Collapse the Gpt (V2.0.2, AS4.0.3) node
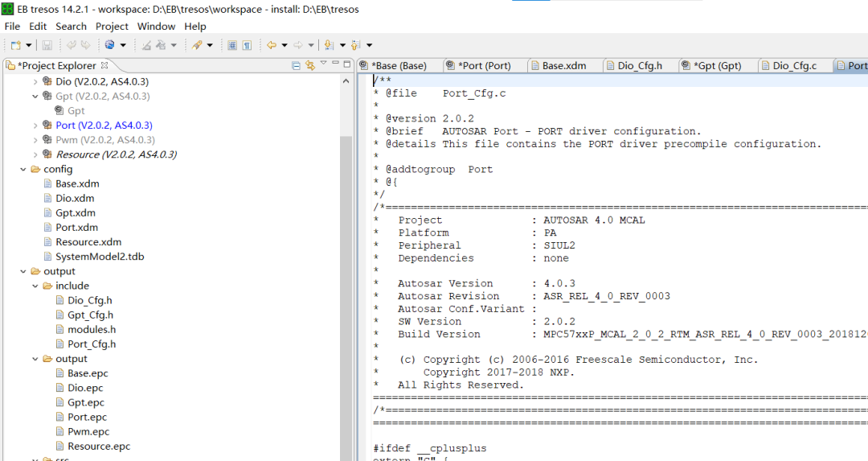868x461 pixels. pos(35,97)
